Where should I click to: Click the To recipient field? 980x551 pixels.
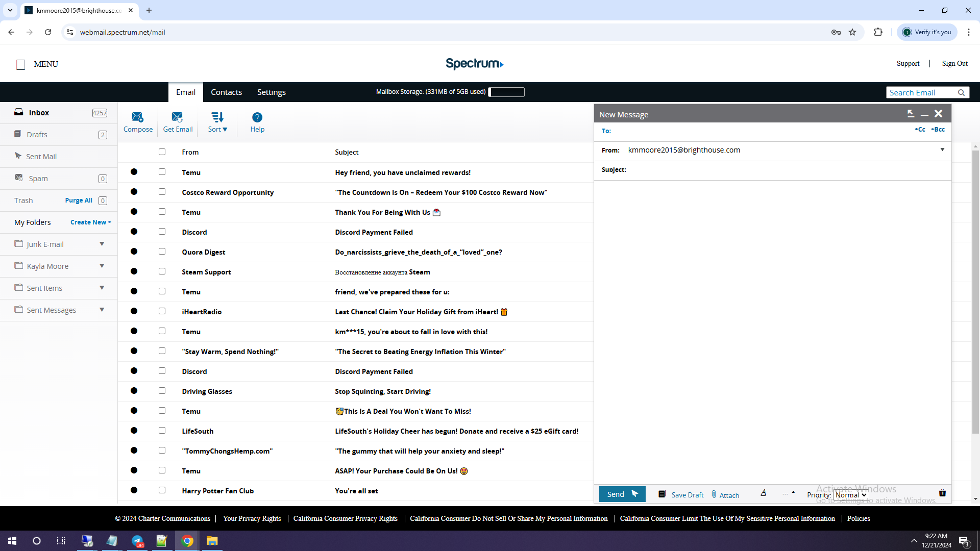click(761, 131)
